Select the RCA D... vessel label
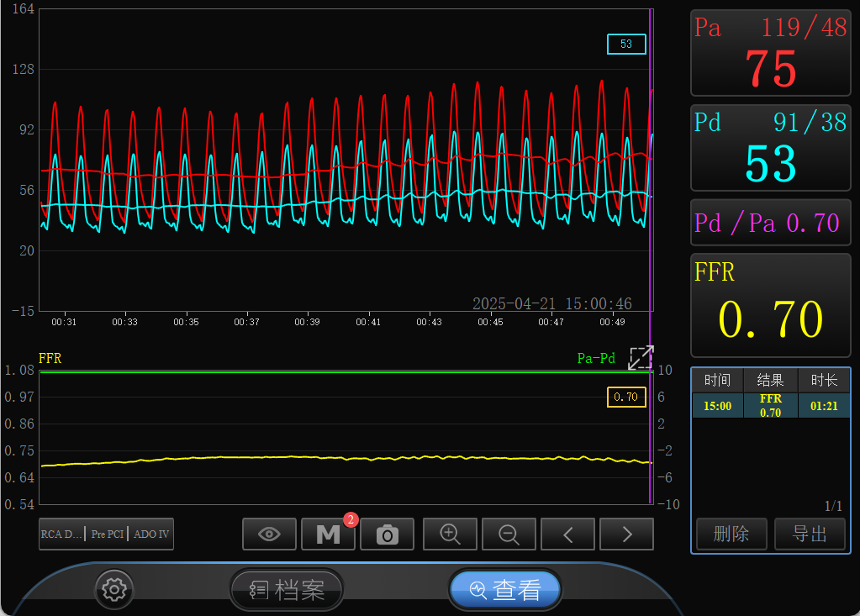The height and width of the screenshot is (616, 860). tap(61, 534)
